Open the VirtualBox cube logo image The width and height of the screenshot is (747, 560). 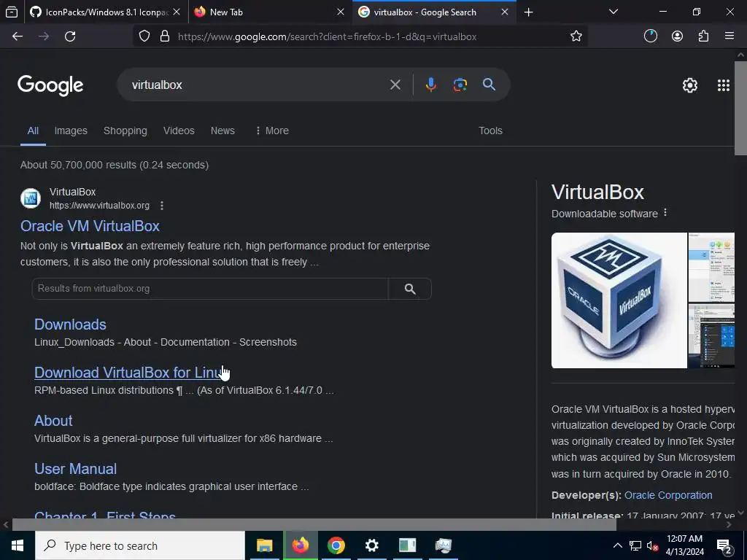click(619, 300)
